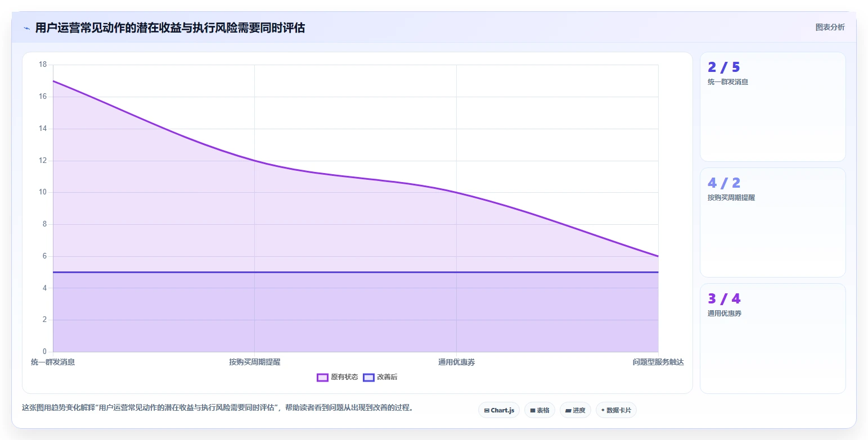Click the y-axis value 18

click(43, 65)
